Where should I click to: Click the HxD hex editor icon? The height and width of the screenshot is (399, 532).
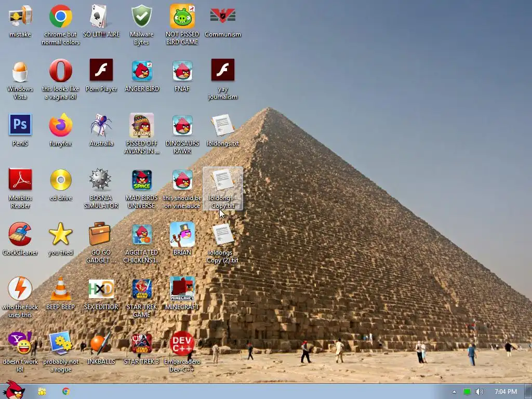101,289
